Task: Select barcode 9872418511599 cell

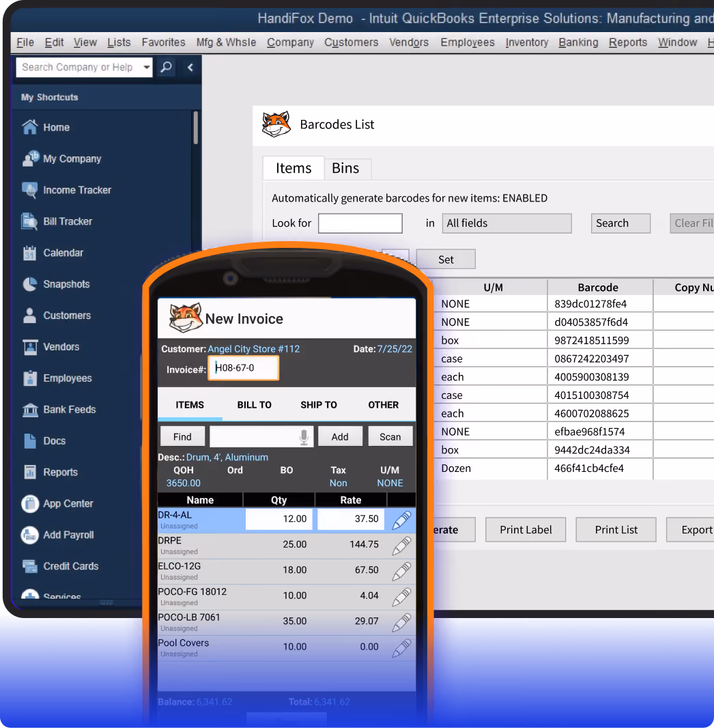Action: (x=599, y=340)
